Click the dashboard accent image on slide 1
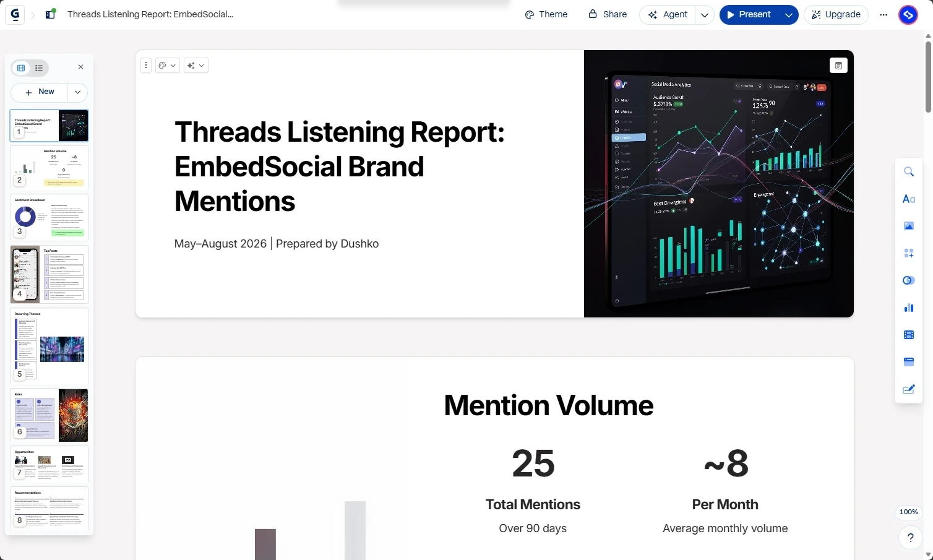 [719, 184]
